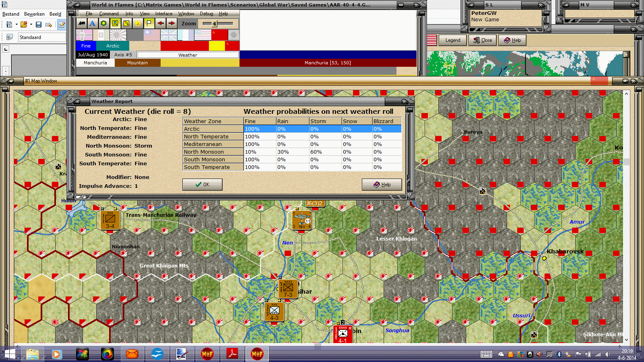Viewport: 644px width, 362px height.
Task: Open the new document dropdown arrow
Action: click(17, 25)
